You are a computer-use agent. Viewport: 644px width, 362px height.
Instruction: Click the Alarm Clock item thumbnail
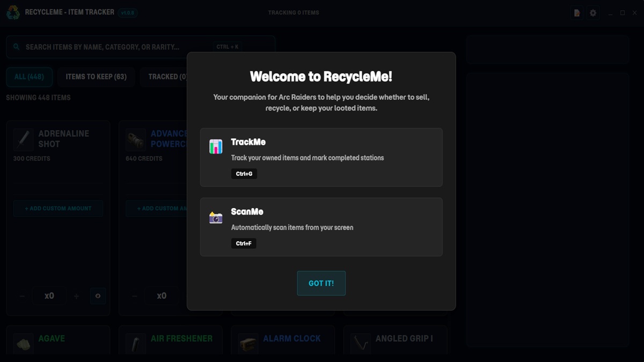(248, 343)
